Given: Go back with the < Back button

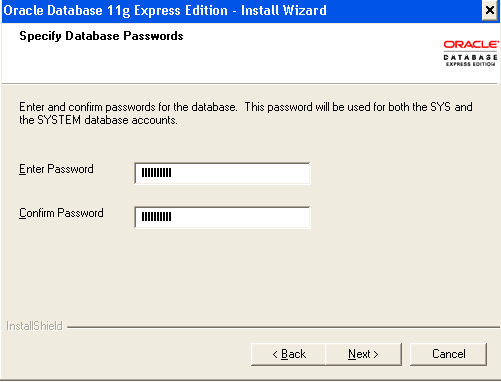Looking at the screenshot, I should (288, 354).
